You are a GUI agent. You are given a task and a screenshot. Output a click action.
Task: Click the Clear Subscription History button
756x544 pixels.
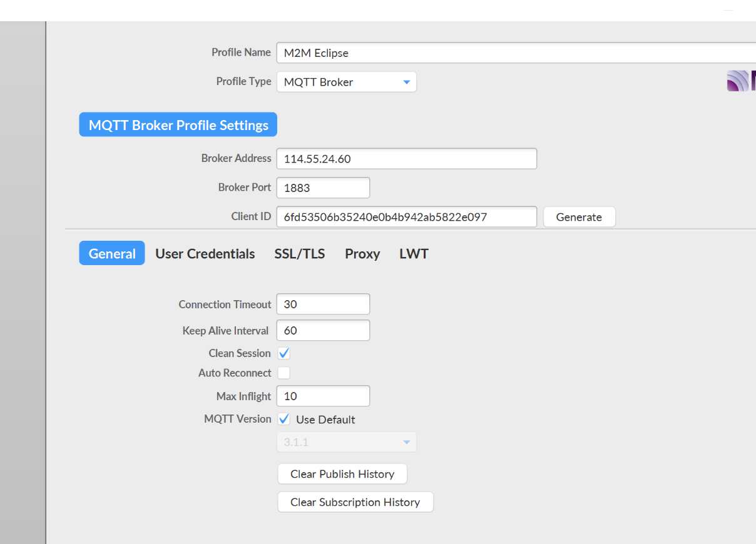tap(355, 501)
